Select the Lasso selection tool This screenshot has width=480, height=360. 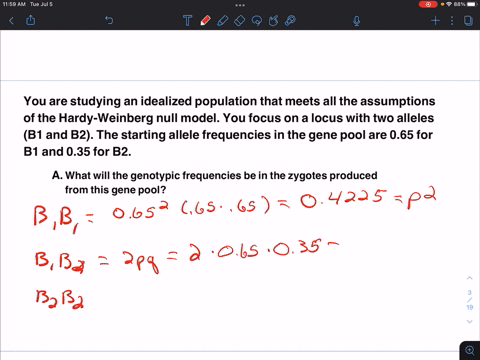click(x=257, y=21)
